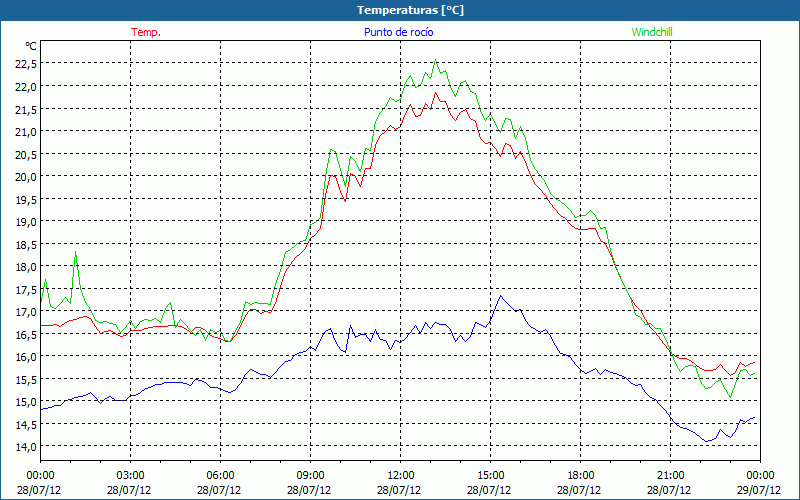
Task: Click the blue dew point peak after 15:00
Action: (501, 296)
